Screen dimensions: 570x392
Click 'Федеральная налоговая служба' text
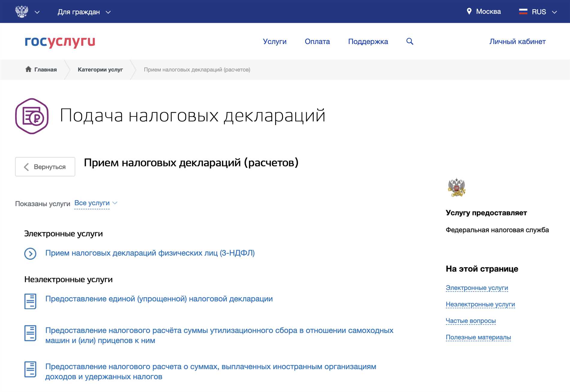pyautogui.click(x=497, y=230)
